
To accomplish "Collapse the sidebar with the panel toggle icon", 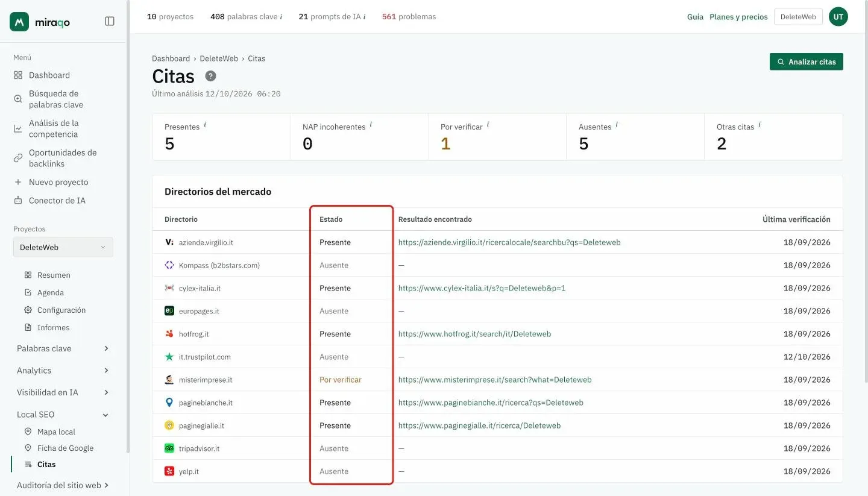I will point(110,21).
